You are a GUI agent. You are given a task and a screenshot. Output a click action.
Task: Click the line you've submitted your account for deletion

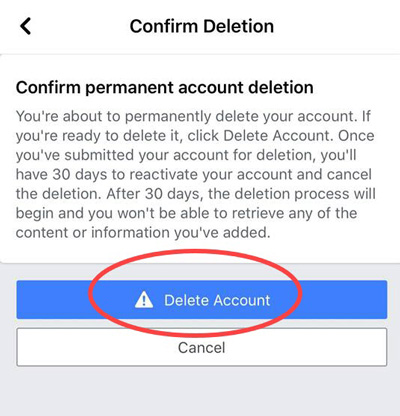tap(186, 155)
